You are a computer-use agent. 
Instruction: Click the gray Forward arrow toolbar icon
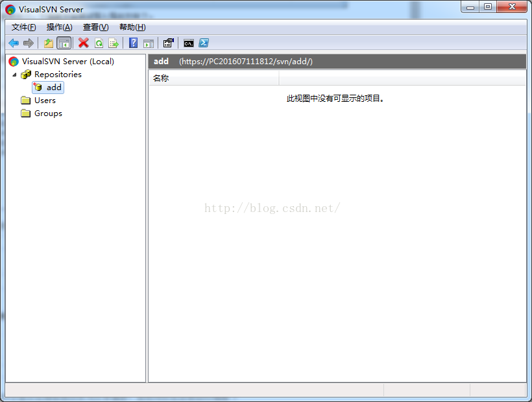(29, 43)
